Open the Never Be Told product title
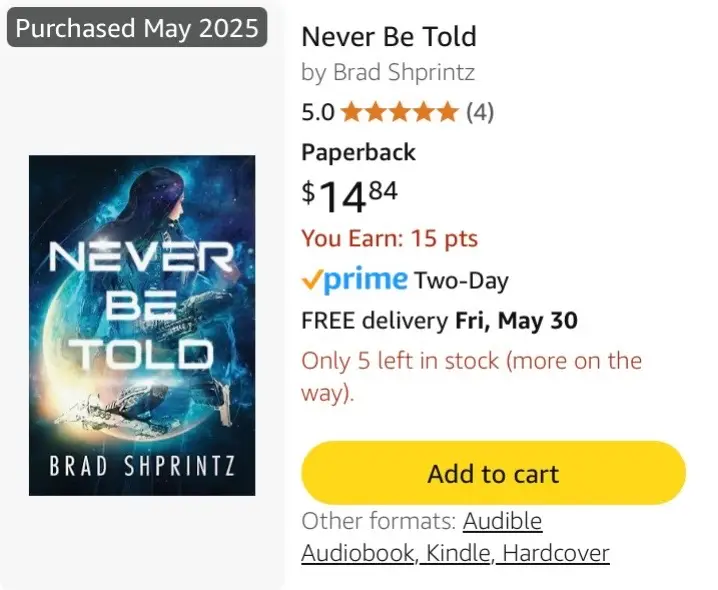 coord(389,37)
